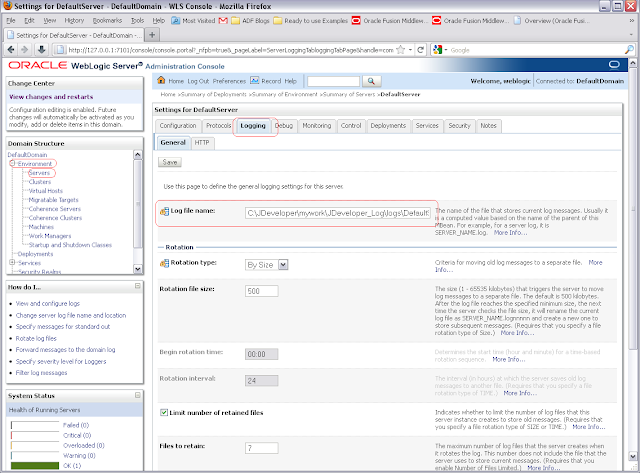This screenshot has height=473, width=640.
Task: Expand the Services tree node
Action: [13, 262]
